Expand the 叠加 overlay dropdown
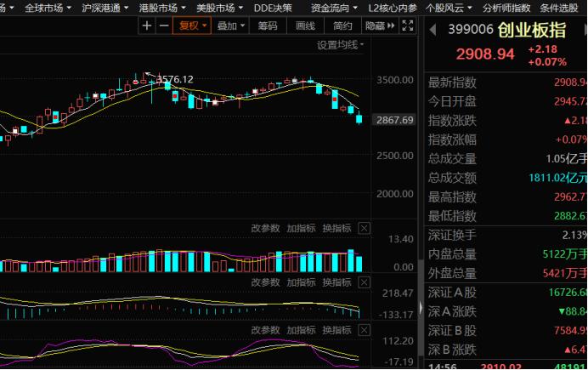This screenshot has width=588, height=370. [x=230, y=26]
